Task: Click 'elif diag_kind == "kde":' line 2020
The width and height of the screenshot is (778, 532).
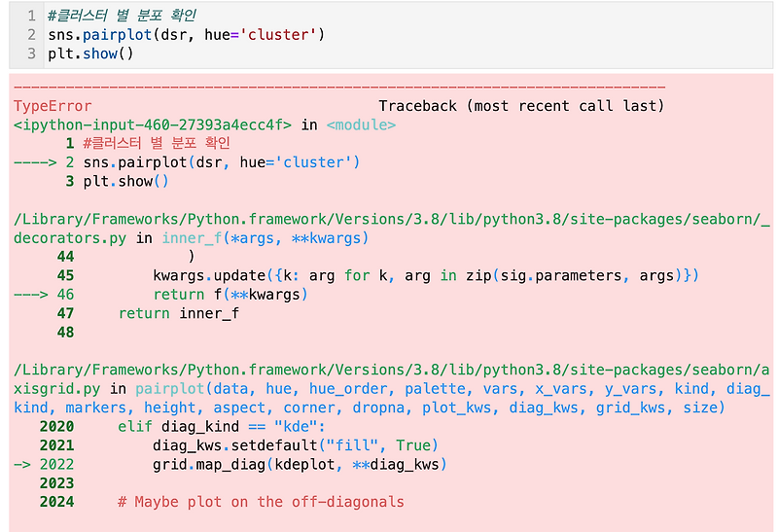Action: point(222,426)
